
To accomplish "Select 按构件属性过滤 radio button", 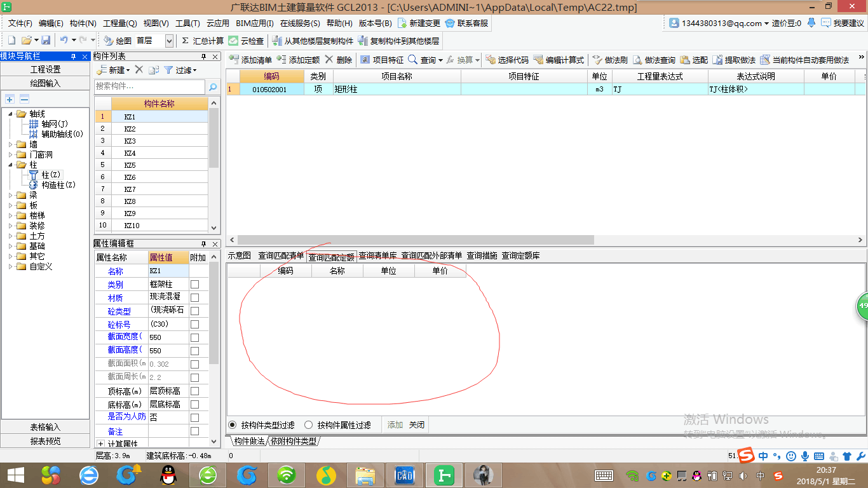I will coord(309,424).
